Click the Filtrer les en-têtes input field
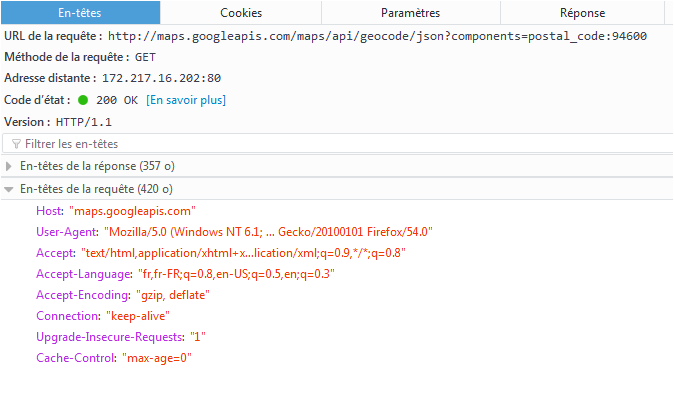The width and height of the screenshot is (674, 393). (x=338, y=144)
